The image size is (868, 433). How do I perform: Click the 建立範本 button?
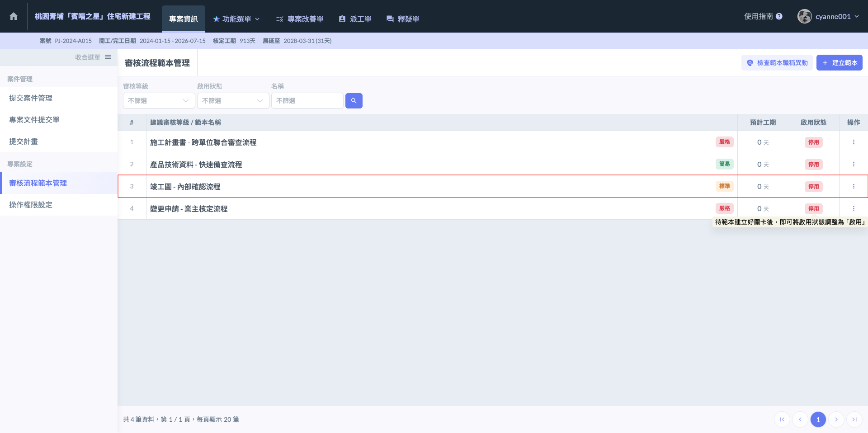click(840, 63)
